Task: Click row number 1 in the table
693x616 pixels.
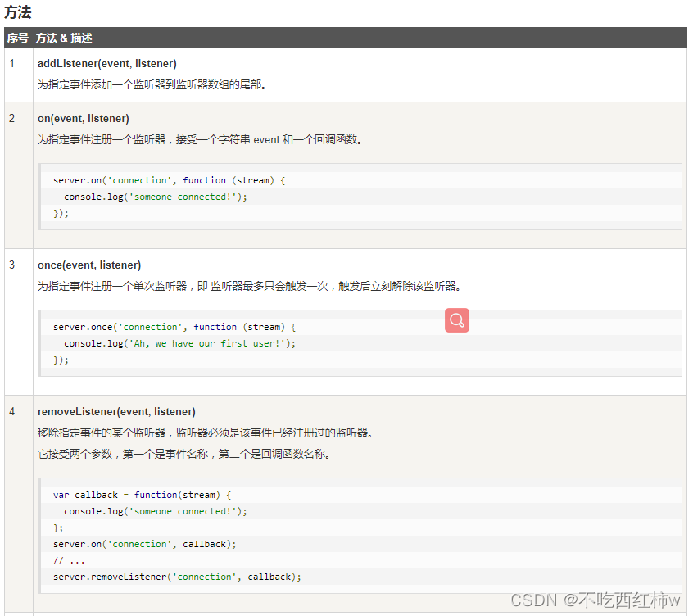Action: coord(11,63)
